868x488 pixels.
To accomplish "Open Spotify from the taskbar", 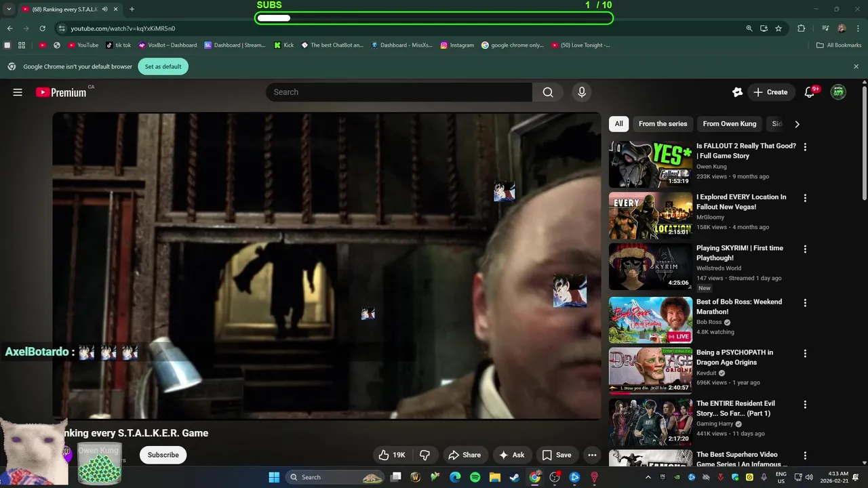I will pos(475,477).
